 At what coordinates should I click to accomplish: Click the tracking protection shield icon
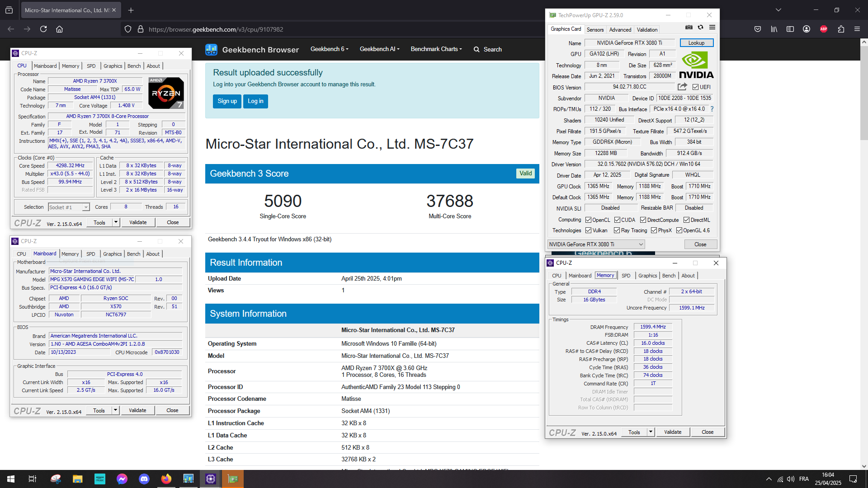click(x=128, y=29)
